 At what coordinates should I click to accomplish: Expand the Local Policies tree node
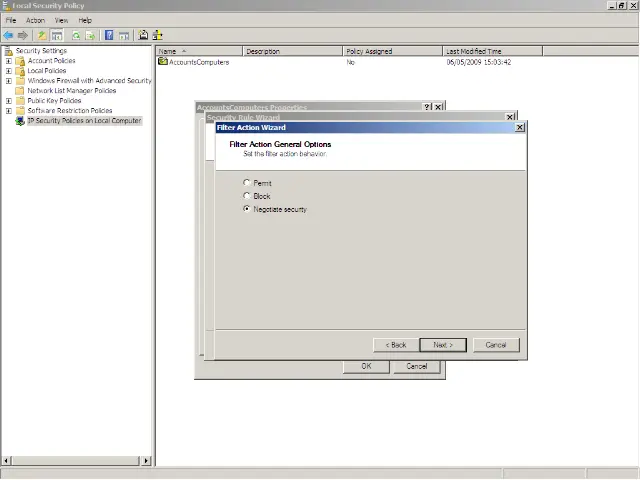pyautogui.click(x=9, y=71)
